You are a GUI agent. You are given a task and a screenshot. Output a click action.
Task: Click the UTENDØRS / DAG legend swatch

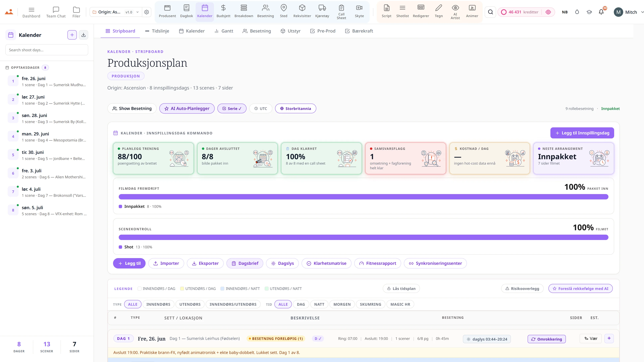(x=182, y=289)
